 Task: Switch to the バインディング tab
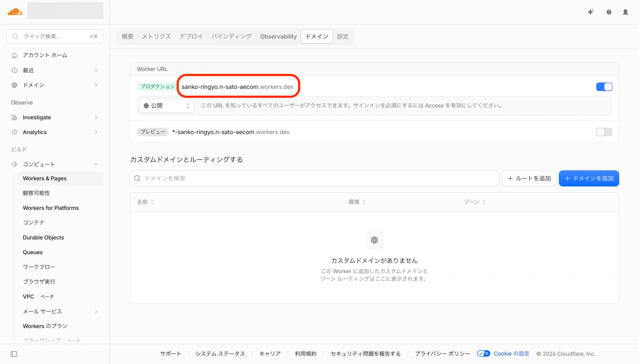pyautogui.click(x=231, y=36)
